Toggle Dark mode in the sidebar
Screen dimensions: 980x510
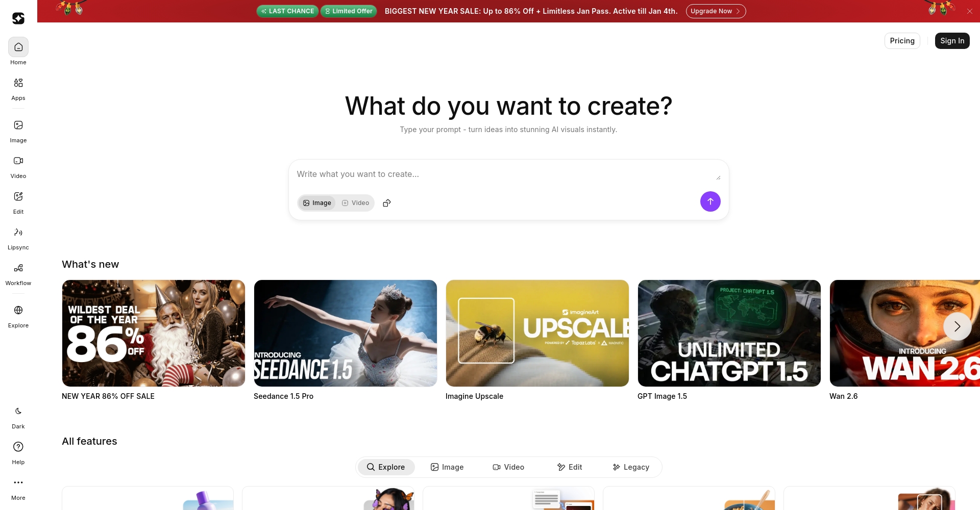click(x=18, y=416)
